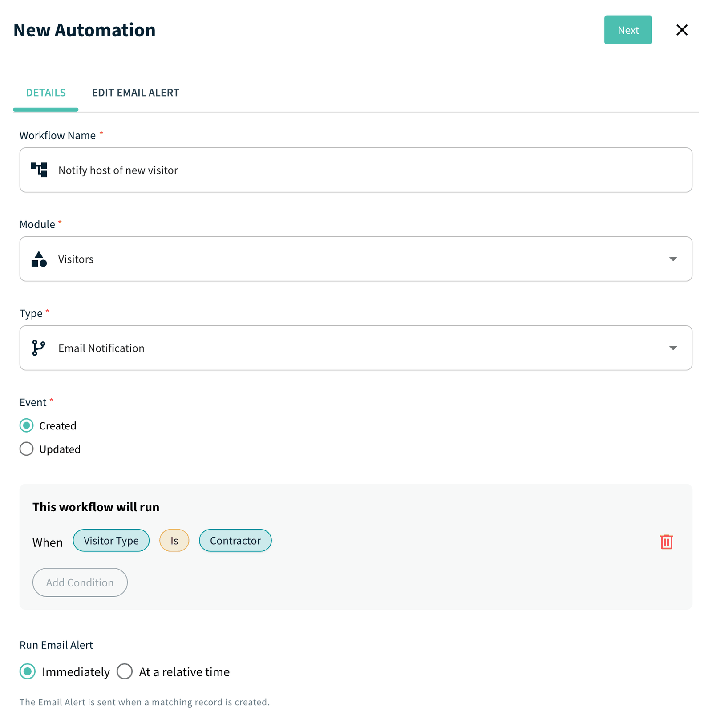712x728 pixels.
Task: Select the Updated event radio button
Action: [27, 449]
